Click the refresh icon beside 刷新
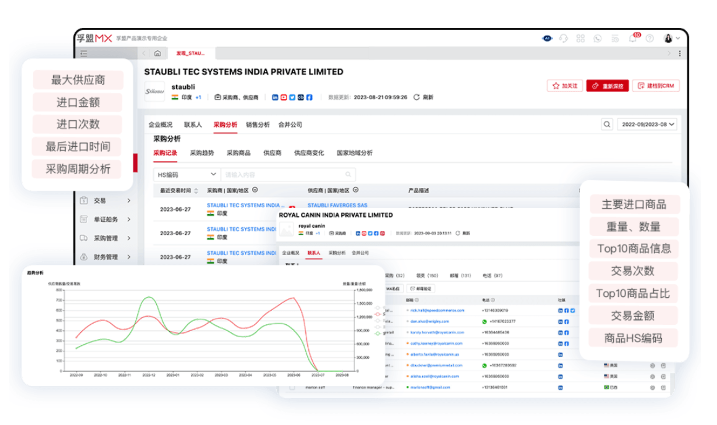Screen dimensions: 717x425 [416, 97]
